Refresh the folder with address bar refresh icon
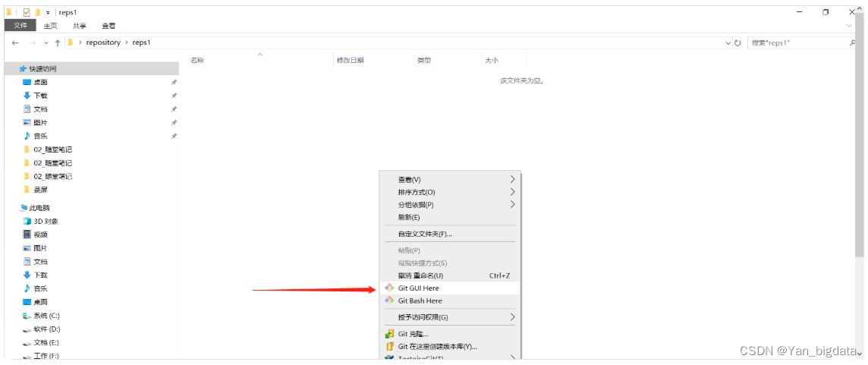The width and height of the screenshot is (868, 365). [x=737, y=42]
